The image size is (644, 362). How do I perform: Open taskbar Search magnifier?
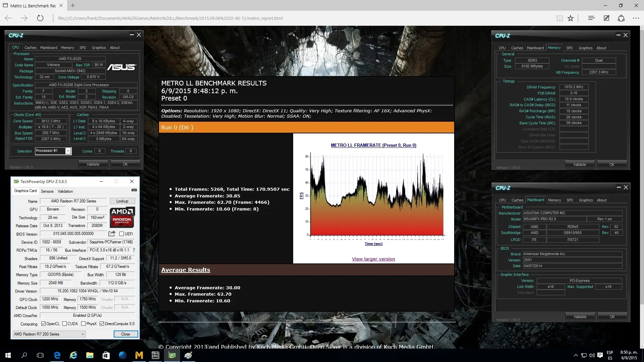[x=24, y=355]
